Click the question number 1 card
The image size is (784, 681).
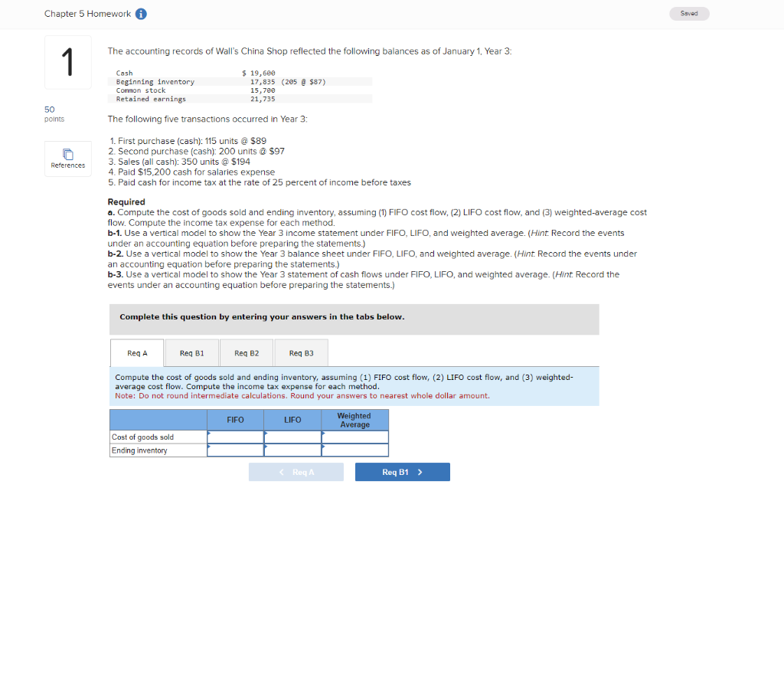click(x=67, y=62)
